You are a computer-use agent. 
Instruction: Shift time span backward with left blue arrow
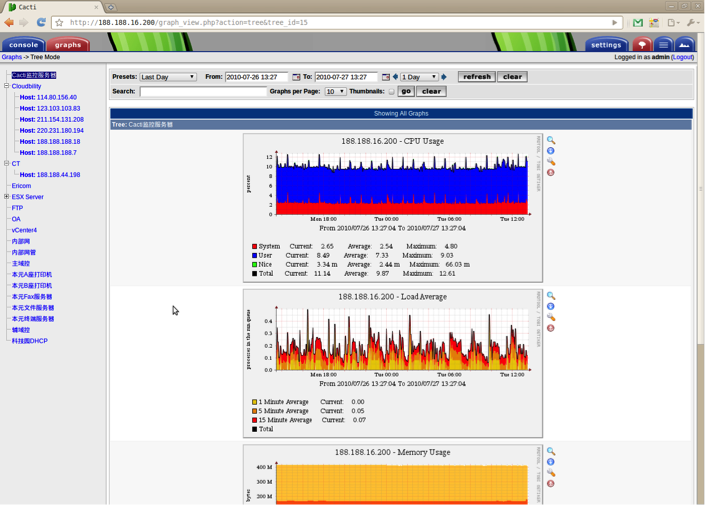(395, 77)
